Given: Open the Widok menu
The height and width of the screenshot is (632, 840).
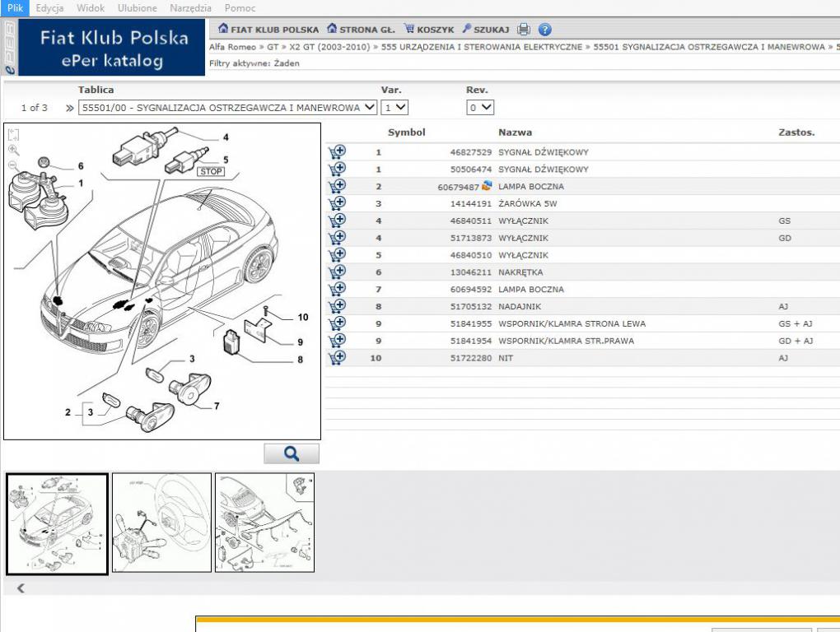Looking at the screenshot, I should 91,8.
